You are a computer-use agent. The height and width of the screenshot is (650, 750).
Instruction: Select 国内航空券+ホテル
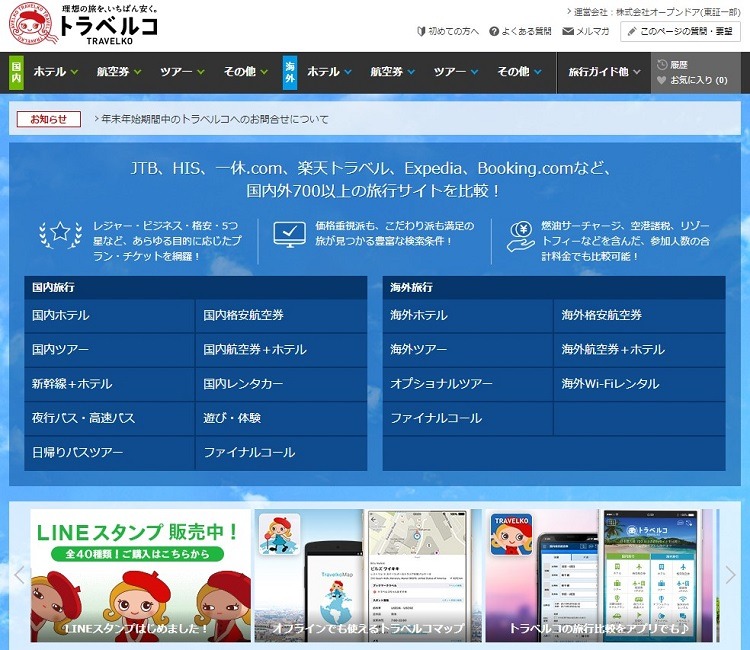coord(281,350)
